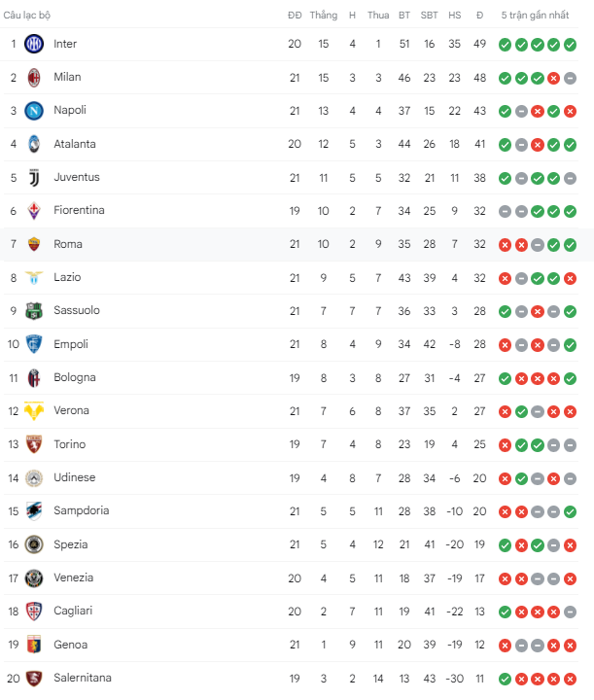The image size is (594, 700).
Task: Open the Lazio team link
Action: pyautogui.click(x=67, y=277)
